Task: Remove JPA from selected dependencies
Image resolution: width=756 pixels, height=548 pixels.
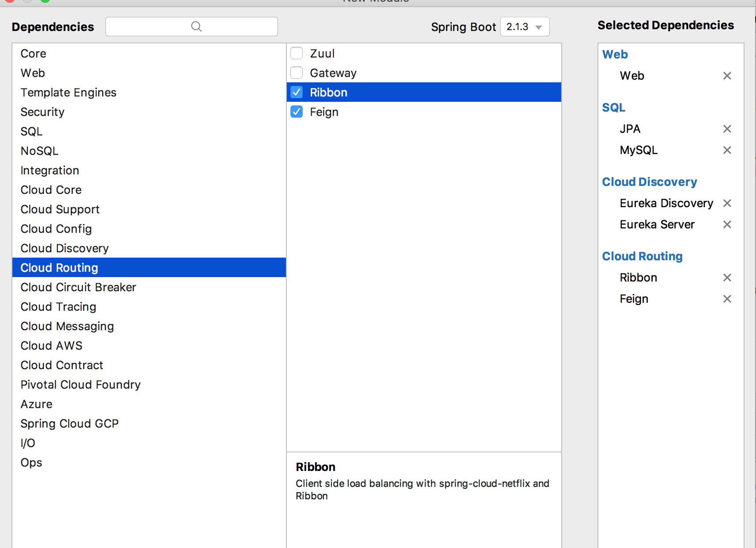Action: 727,129
